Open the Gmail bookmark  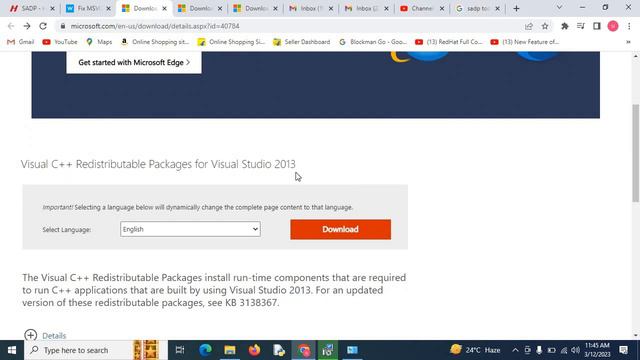pyautogui.click(x=21, y=42)
